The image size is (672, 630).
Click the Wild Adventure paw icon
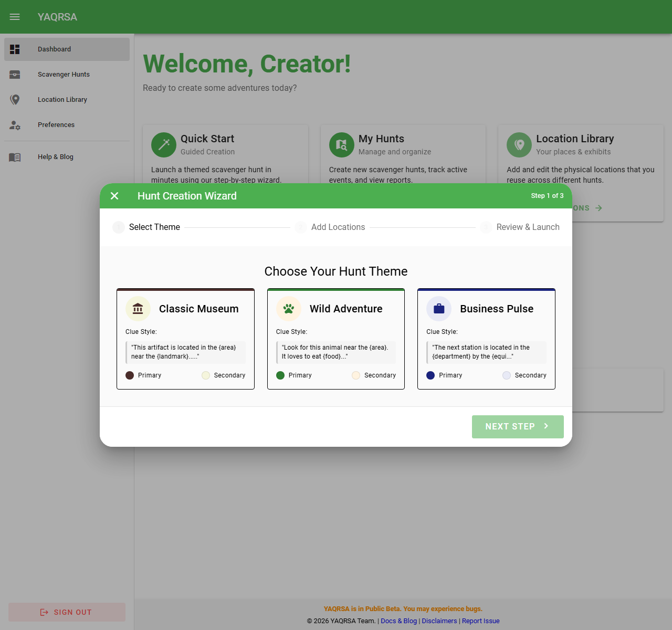(289, 309)
